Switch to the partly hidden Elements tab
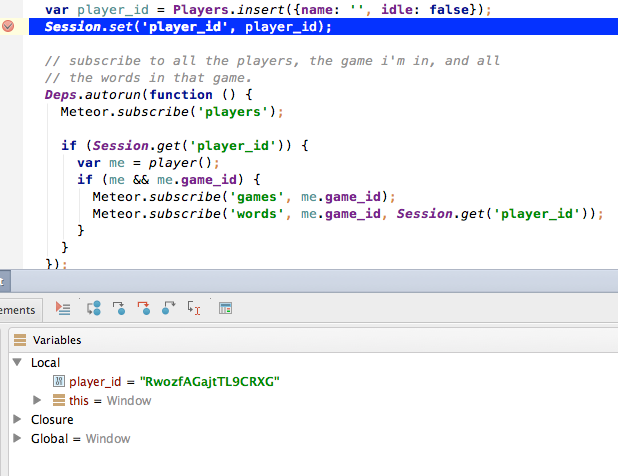This screenshot has height=476, width=618. point(18,310)
